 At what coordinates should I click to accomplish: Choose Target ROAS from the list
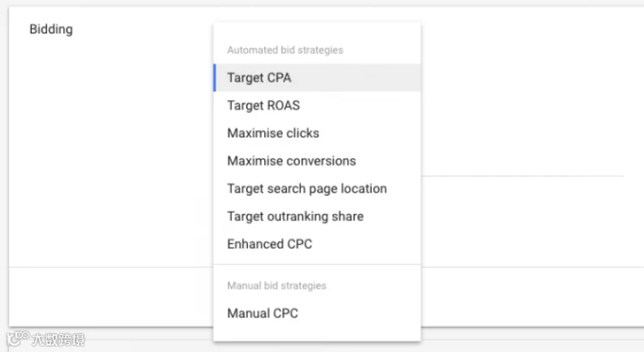tap(263, 106)
